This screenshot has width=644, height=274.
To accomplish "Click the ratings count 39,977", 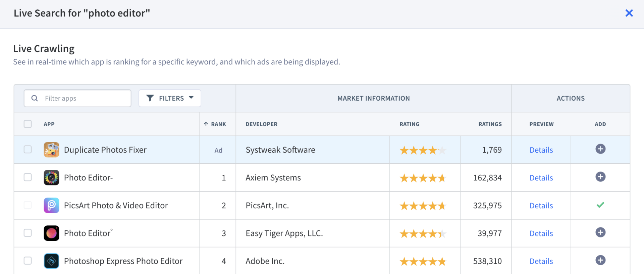I will [490, 233].
